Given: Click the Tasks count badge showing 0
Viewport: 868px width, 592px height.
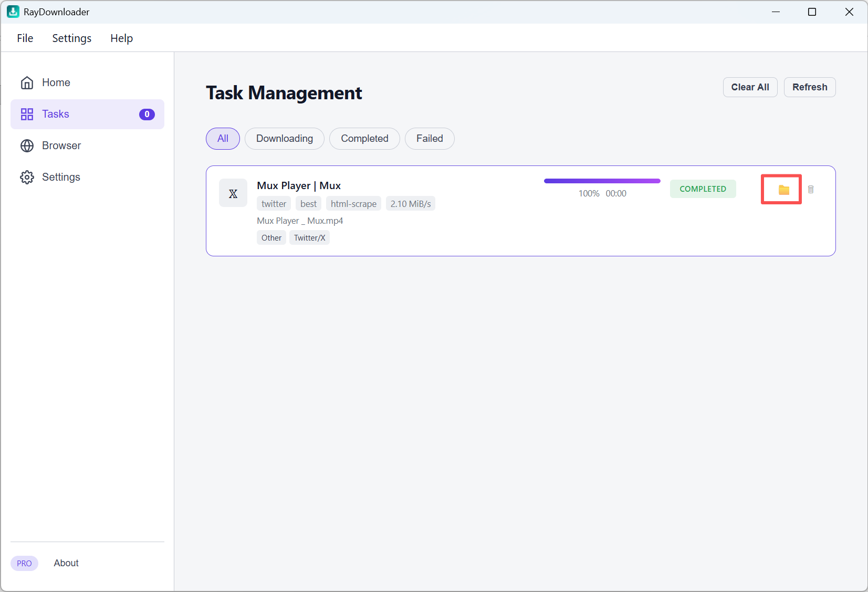Looking at the screenshot, I should (x=147, y=114).
